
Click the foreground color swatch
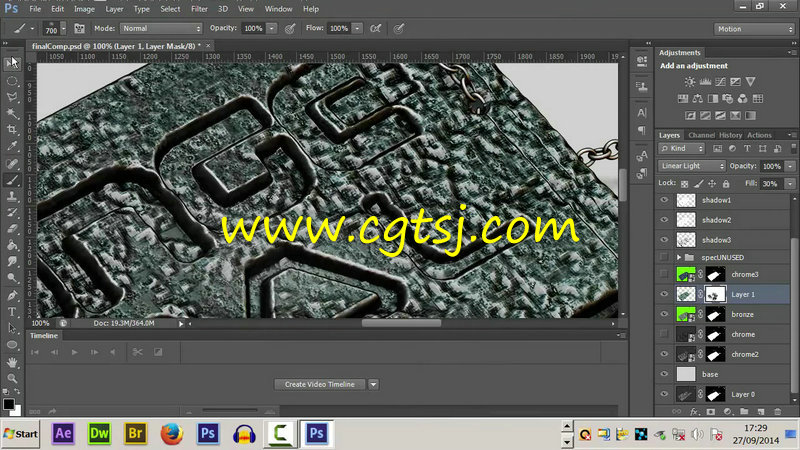8,404
